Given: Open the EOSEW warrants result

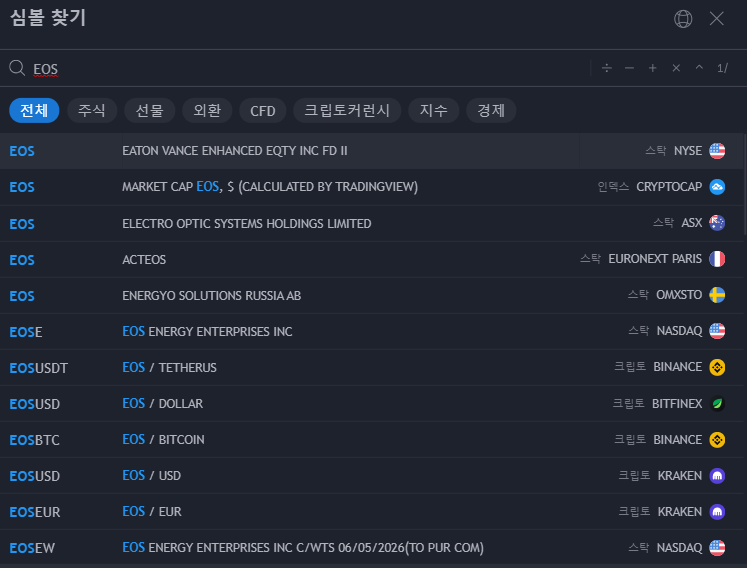Looking at the screenshot, I should (372, 548).
